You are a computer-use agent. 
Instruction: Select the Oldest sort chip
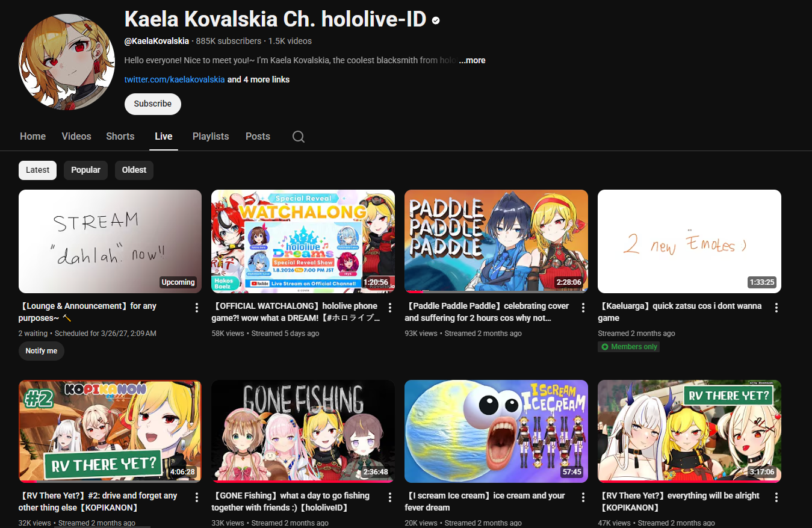(x=134, y=170)
